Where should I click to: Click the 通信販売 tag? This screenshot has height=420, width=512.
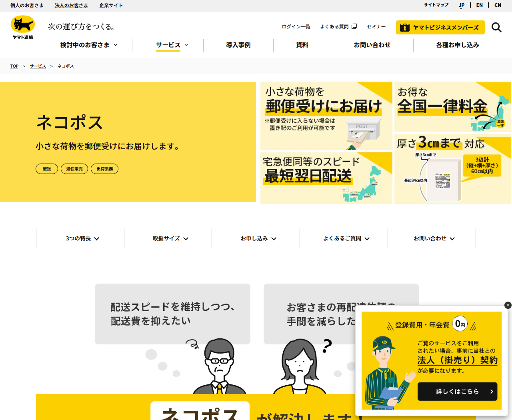pos(74,169)
